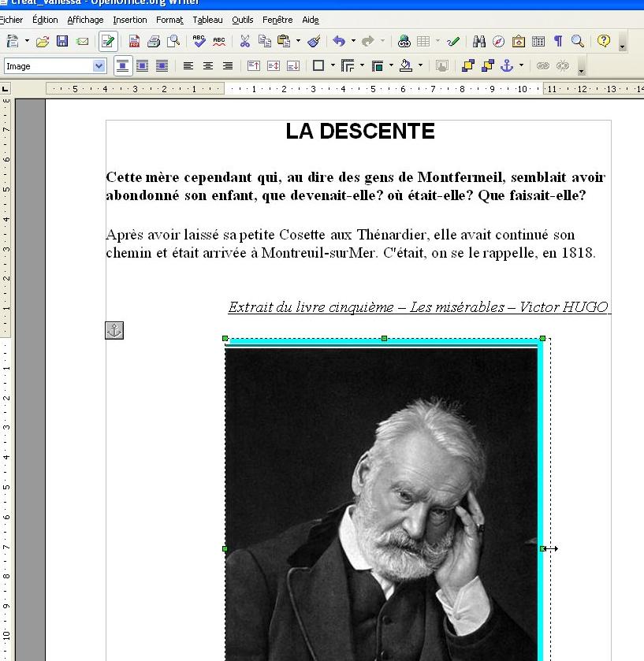Toggle AutoSpellcheck red wavy ABC

pyautogui.click(x=219, y=41)
